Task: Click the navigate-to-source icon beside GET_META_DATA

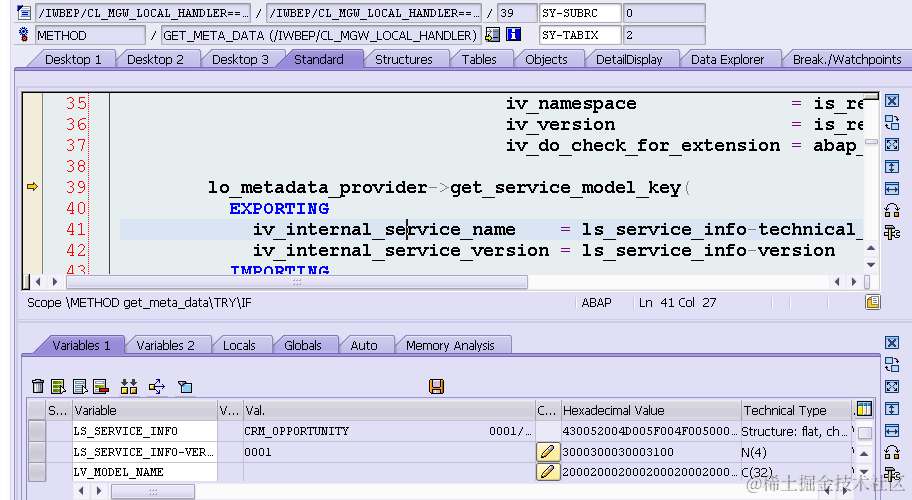Action: pos(493,35)
